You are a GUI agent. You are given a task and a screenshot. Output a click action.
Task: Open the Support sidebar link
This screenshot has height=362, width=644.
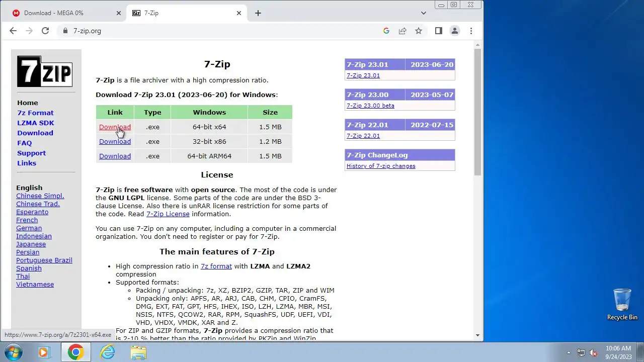31,153
